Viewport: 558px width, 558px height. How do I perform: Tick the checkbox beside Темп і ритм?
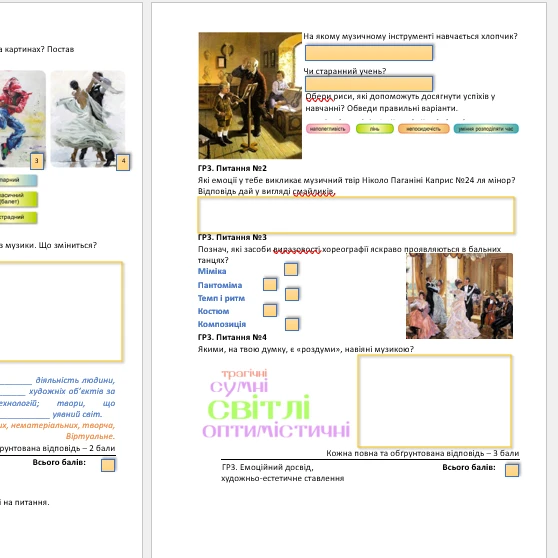pyautogui.click(x=292, y=294)
